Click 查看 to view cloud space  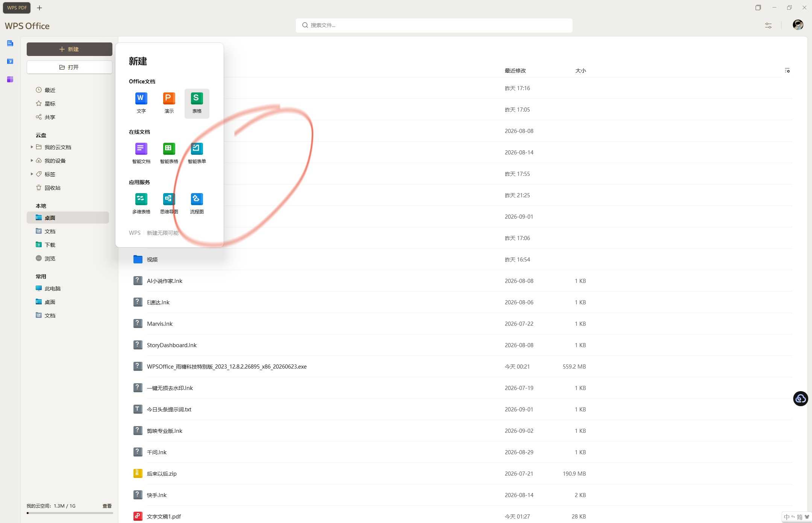click(x=107, y=506)
